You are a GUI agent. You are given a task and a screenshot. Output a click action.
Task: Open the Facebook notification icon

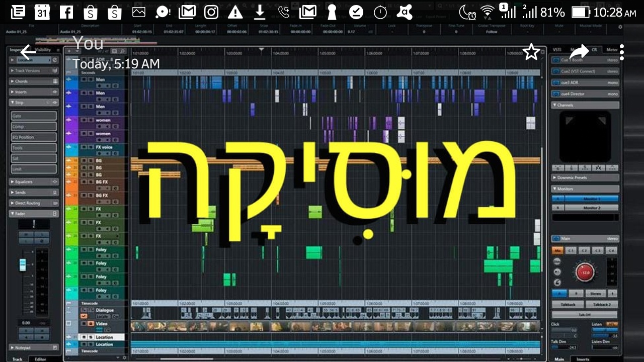[x=66, y=12]
